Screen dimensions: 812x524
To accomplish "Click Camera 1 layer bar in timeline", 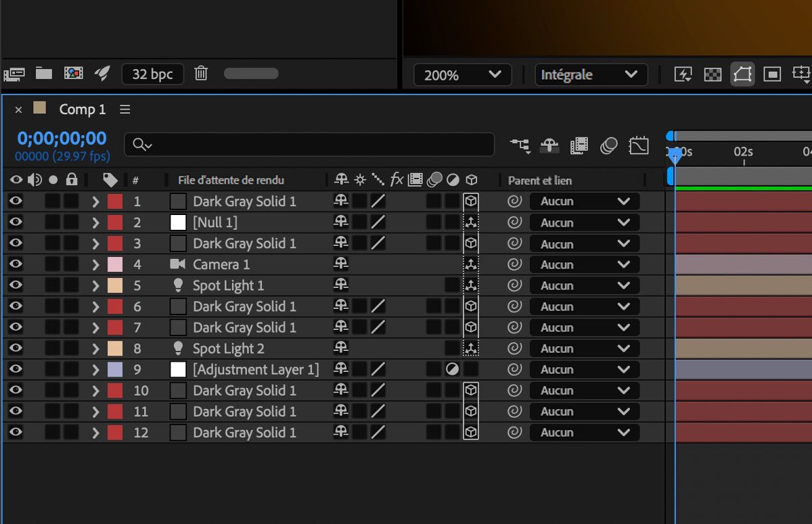I will point(744,264).
